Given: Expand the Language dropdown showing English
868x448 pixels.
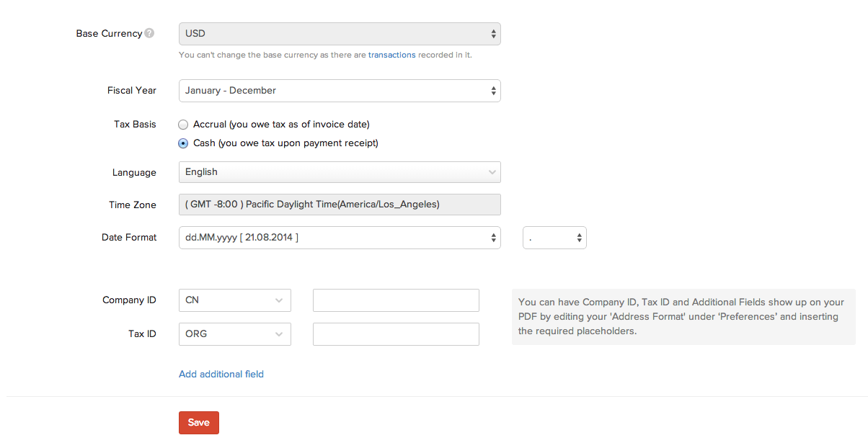Looking at the screenshot, I should coord(339,172).
